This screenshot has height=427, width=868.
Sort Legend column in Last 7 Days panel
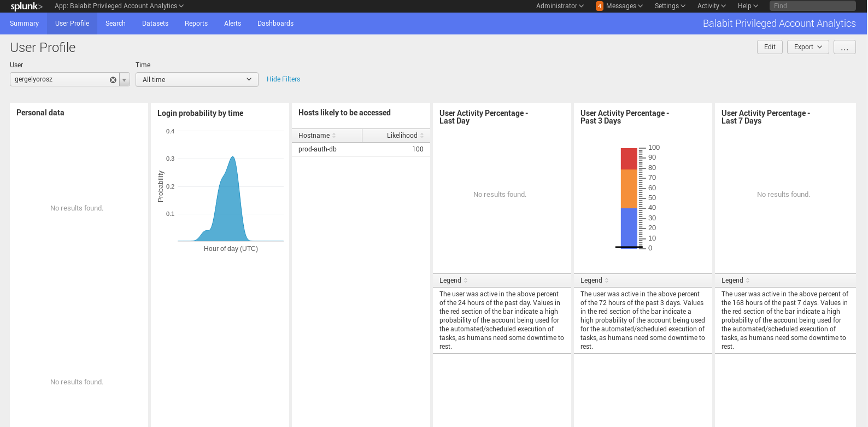(785, 280)
